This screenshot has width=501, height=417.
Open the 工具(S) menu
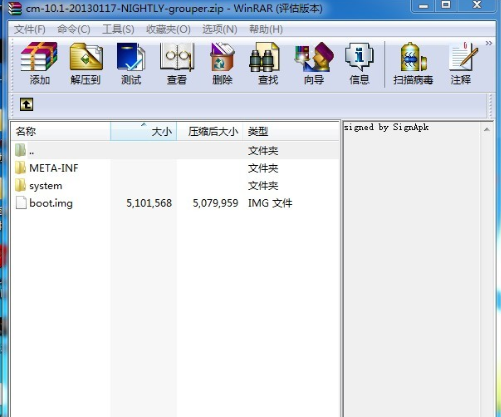pyautogui.click(x=118, y=29)
